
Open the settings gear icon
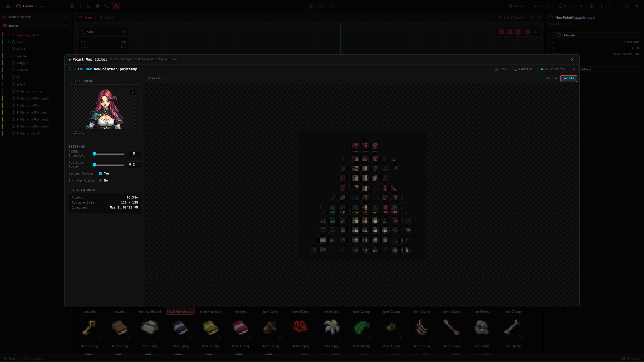pyautogui.click(x=602, y=6)
